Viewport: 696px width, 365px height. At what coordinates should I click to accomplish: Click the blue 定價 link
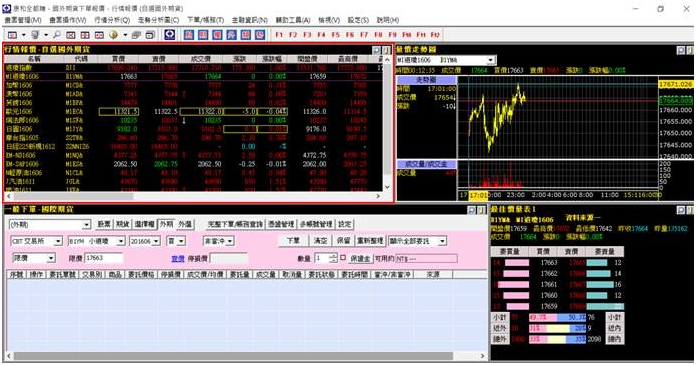(x=178, y=258)
